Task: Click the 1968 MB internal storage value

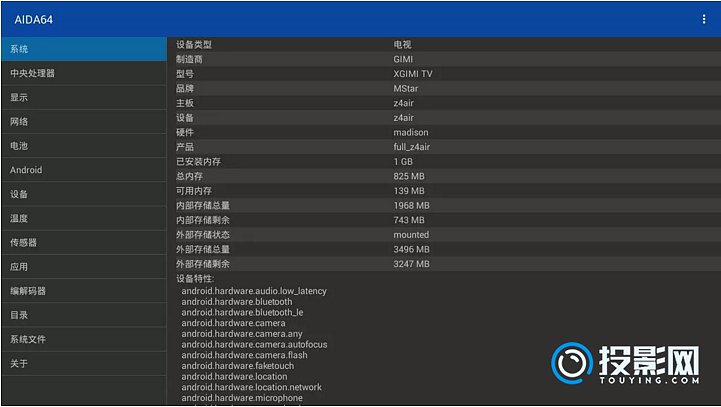Action: [x=412, y=206]
